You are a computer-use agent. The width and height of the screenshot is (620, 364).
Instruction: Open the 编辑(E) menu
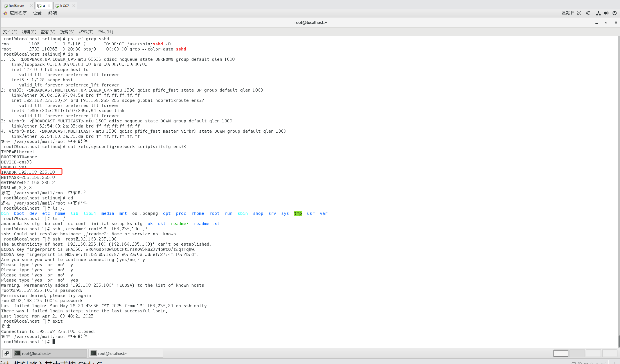(29, 32)
